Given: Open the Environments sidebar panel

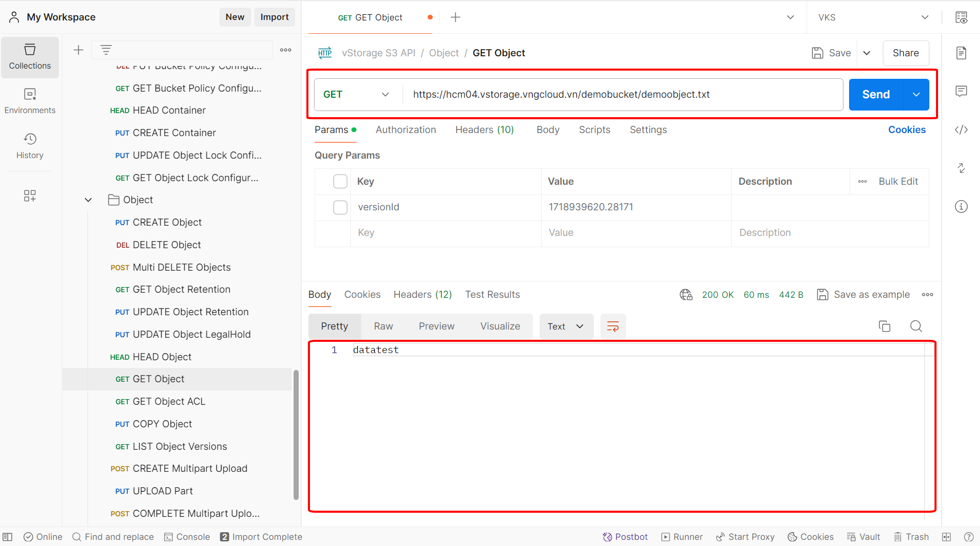Looking at the screenshot, I should coord(30,101).
